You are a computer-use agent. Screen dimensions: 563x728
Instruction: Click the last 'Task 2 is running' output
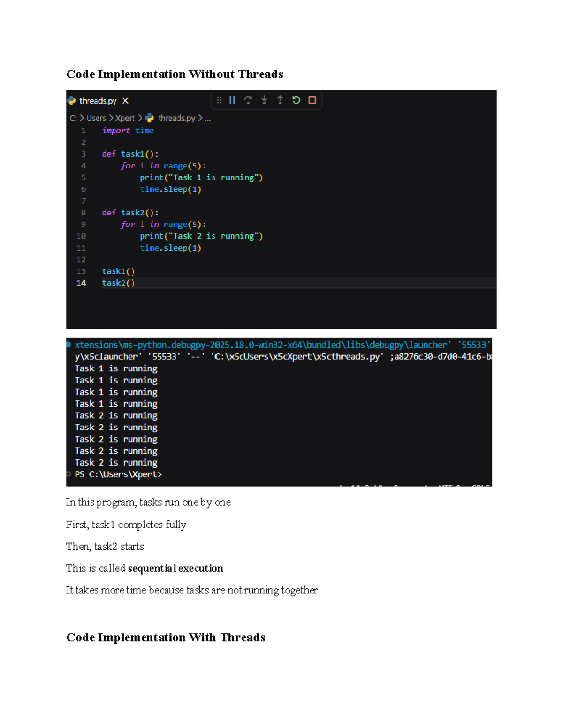(x=116, y=463)
